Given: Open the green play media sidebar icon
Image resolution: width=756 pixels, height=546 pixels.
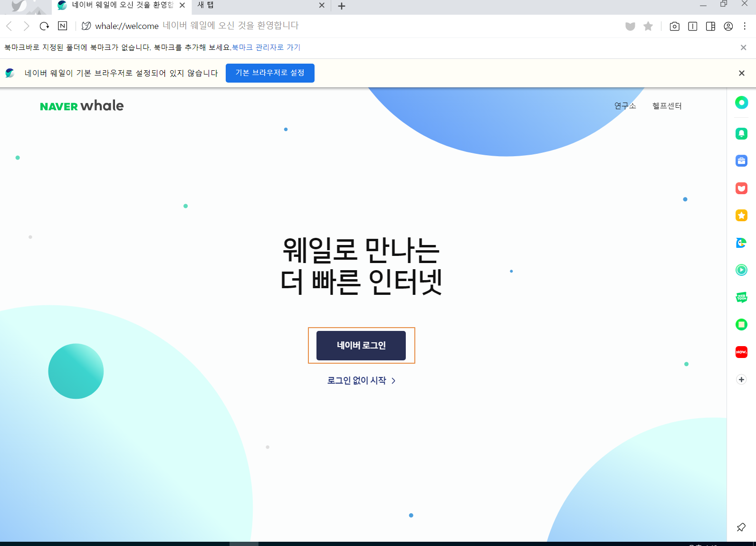Looking at the screenshot, I should 741,270.
